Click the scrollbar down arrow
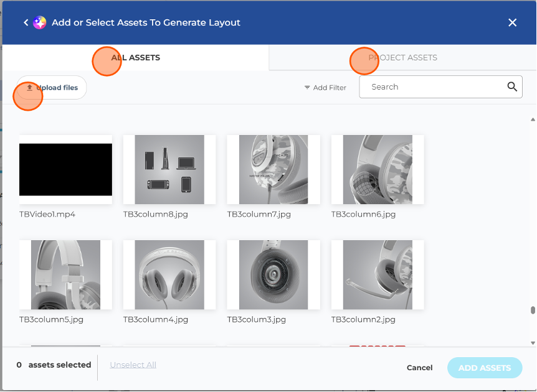 click(533, 343)
